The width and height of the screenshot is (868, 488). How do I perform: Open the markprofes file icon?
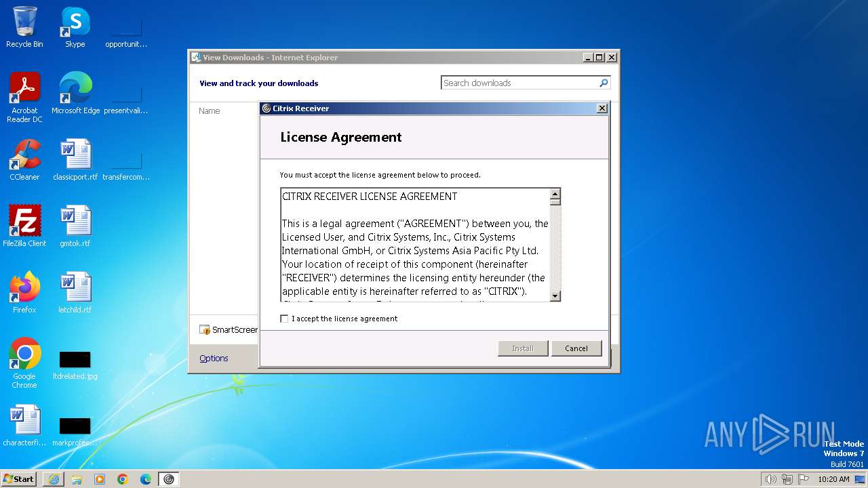(75, 430)
